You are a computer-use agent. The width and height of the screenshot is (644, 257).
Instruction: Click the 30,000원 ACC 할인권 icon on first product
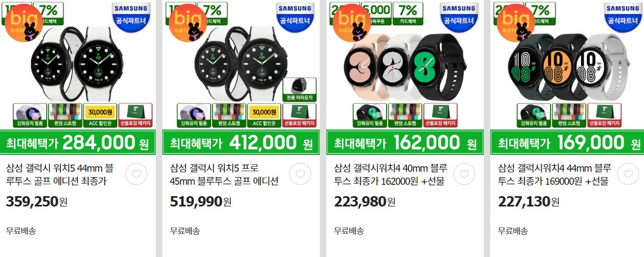pos(100,115)
